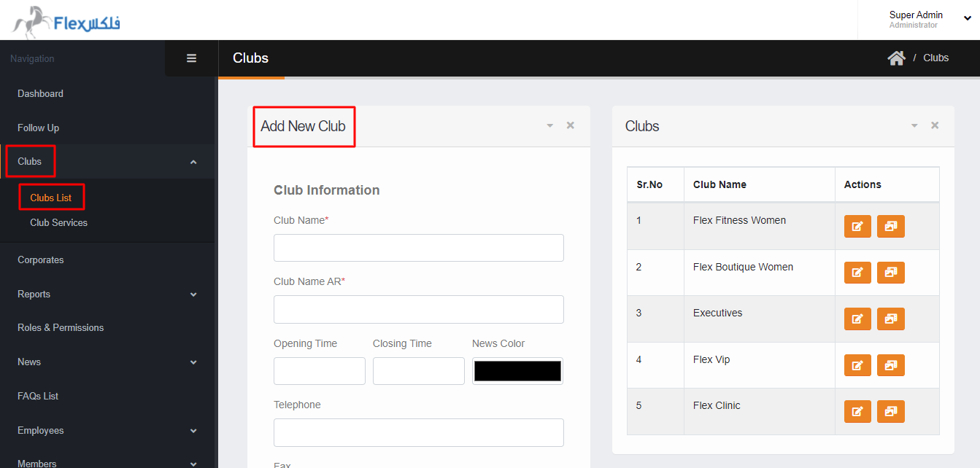980x468 pixels.
Task: Click the edit icon for Flex Vip
Action: pyautogui.click(x=857, y=365)
